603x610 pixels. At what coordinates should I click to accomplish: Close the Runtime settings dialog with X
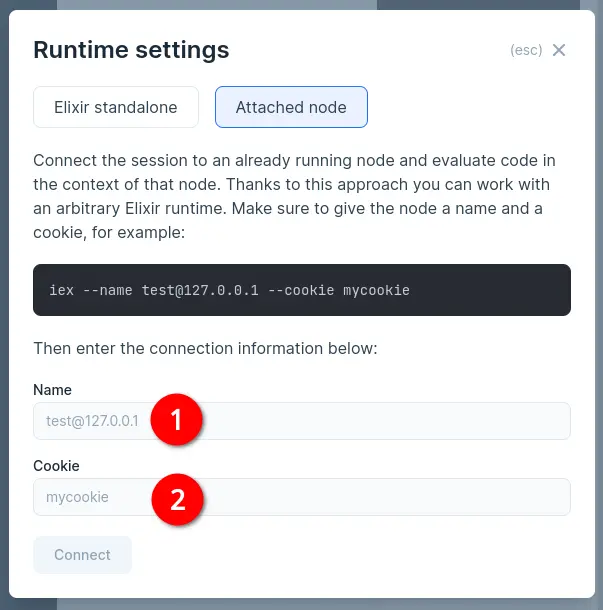(559, 50)
